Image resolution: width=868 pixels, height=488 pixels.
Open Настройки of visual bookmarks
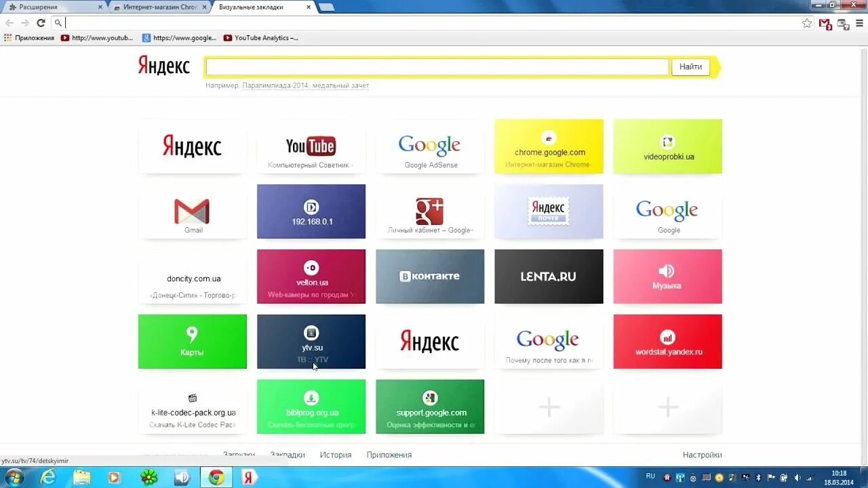click(x=703, y=455)
